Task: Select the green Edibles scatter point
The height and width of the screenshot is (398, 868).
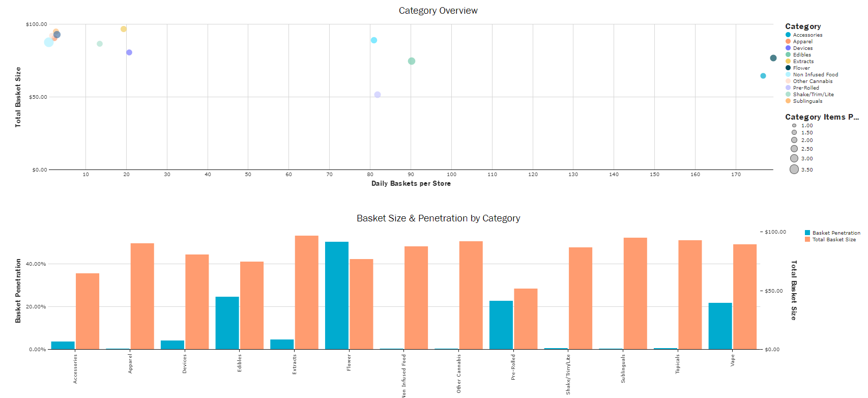Action: 412,61
